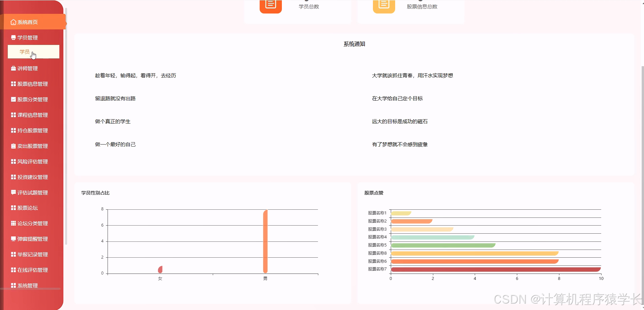Click the grid icon for 股票信息管理
The height and width of the screenshot is (310, 644).
tap(13, 84)
